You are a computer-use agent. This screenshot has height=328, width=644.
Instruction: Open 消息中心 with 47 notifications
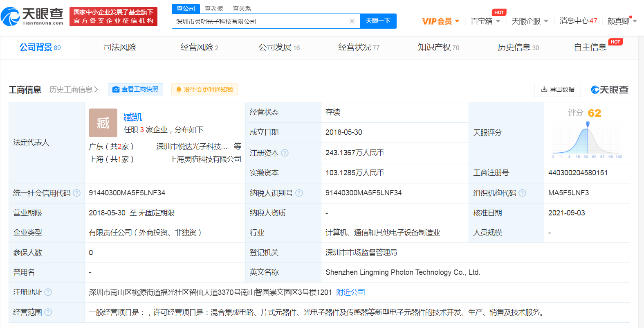coord(578,21)
